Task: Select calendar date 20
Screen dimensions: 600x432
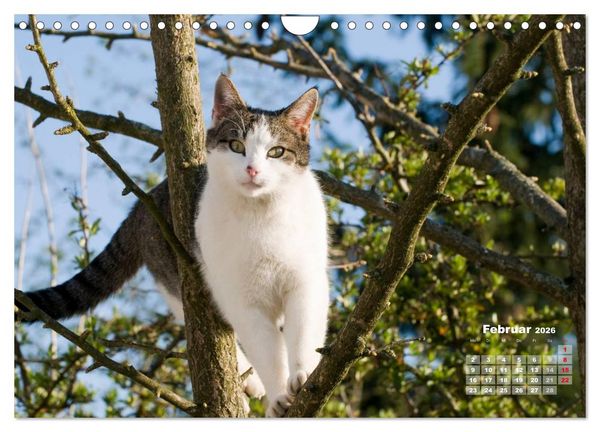Action: pos(534,380)
